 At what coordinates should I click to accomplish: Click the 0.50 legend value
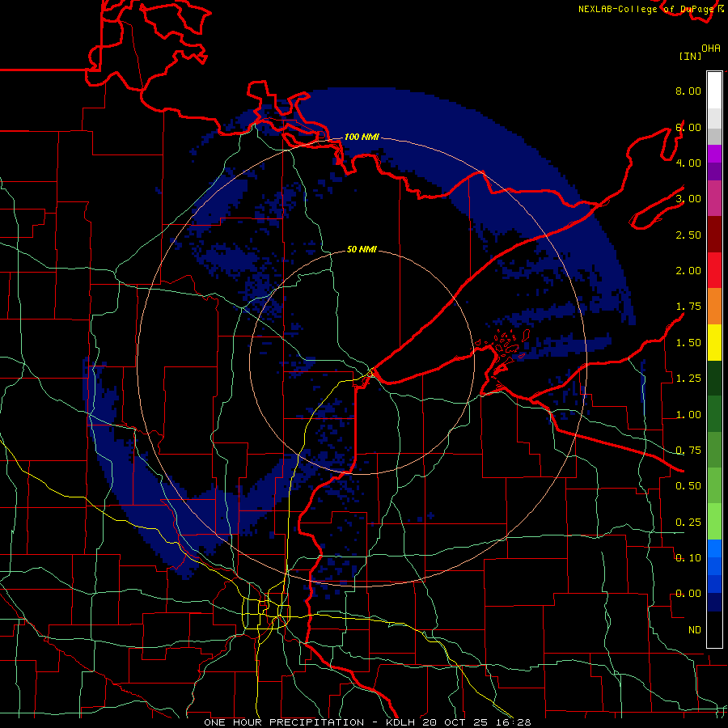tap(688, 486)
